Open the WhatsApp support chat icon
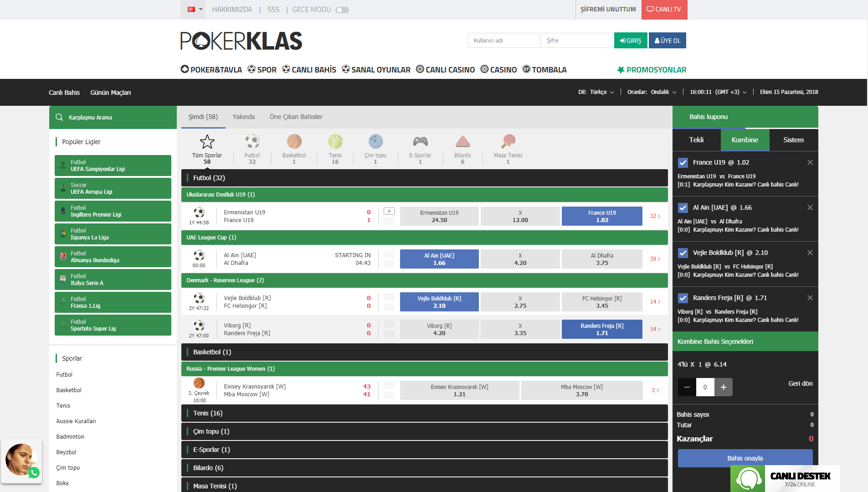The height and width of the screenshot is (492, 868). [34, 473]
